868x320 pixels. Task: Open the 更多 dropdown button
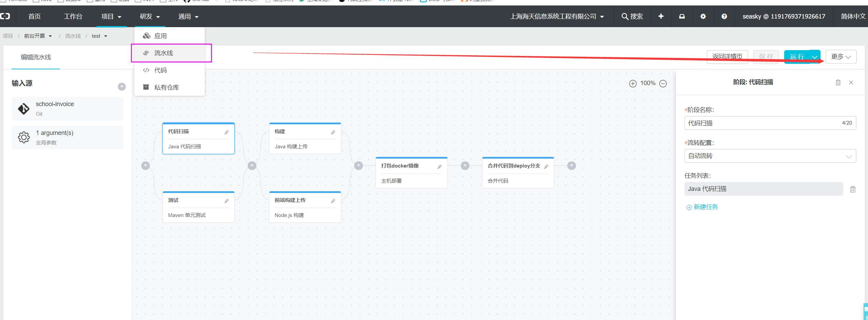841,57
